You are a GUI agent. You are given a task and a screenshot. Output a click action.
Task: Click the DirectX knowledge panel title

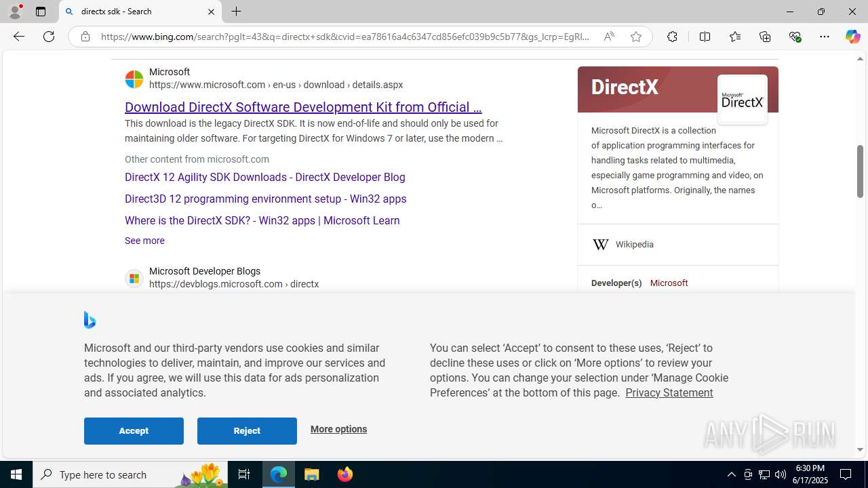coord(625,87)
